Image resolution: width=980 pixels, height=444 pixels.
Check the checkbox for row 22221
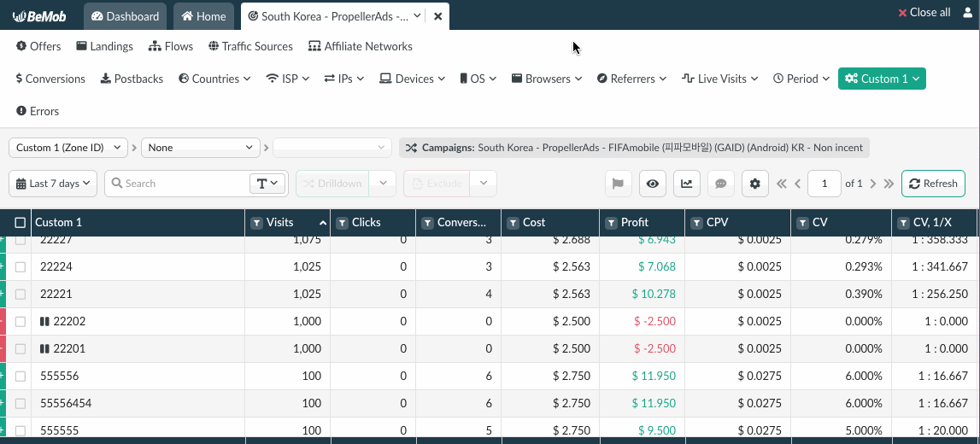tap(20, 294)
